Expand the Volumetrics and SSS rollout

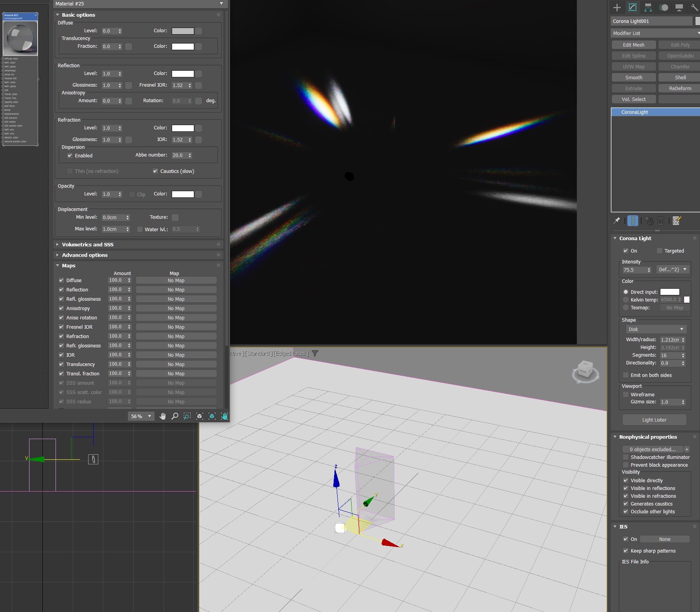coord(87,244)
